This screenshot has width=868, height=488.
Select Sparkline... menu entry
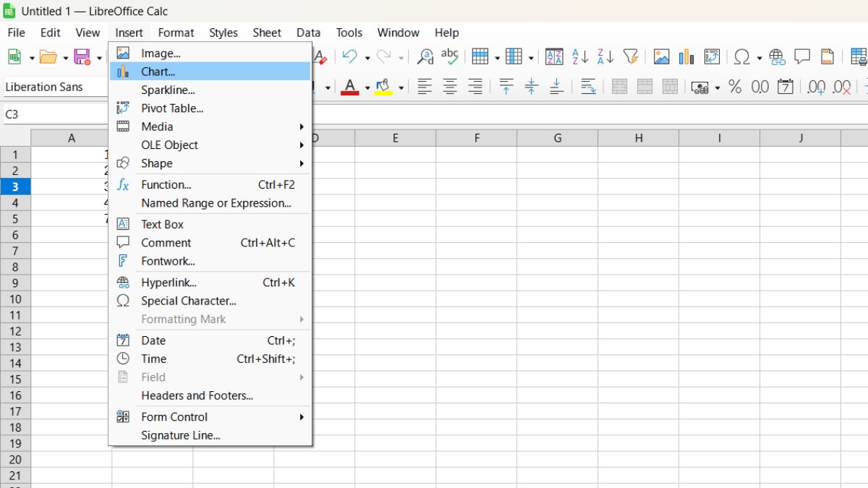point(210,90)
